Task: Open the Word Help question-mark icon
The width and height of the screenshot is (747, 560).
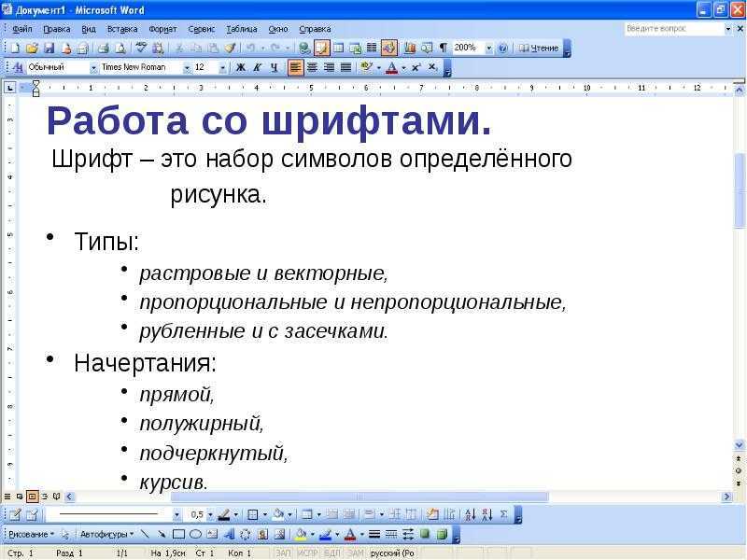Action: coord(502,49)
